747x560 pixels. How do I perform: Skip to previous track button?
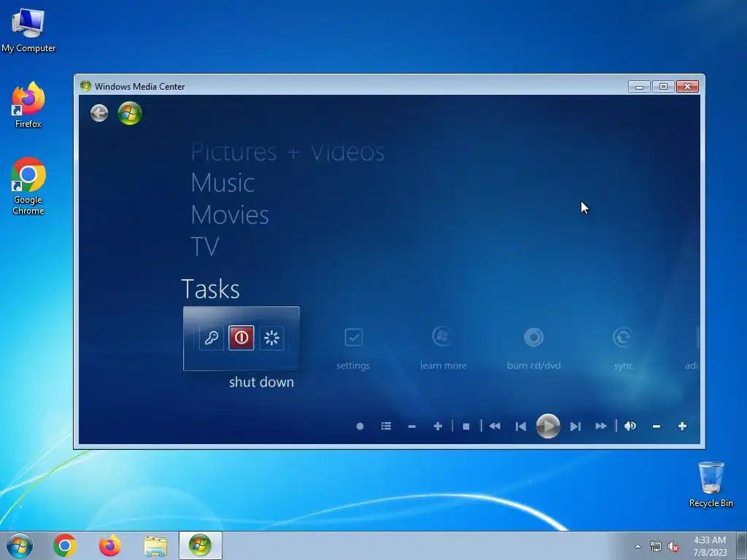click(x=521, y=426)
